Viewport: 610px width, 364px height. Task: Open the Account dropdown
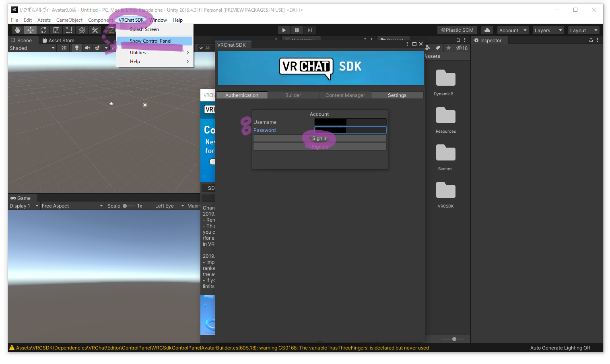pyautogui.click(x=513, y=30)
